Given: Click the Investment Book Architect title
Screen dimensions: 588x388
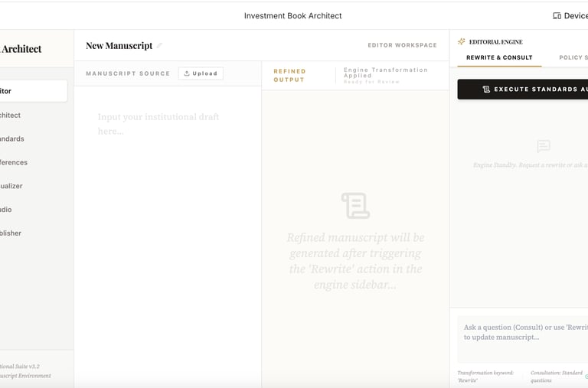Looking at the screenshot, I should [x=293, y=16].
